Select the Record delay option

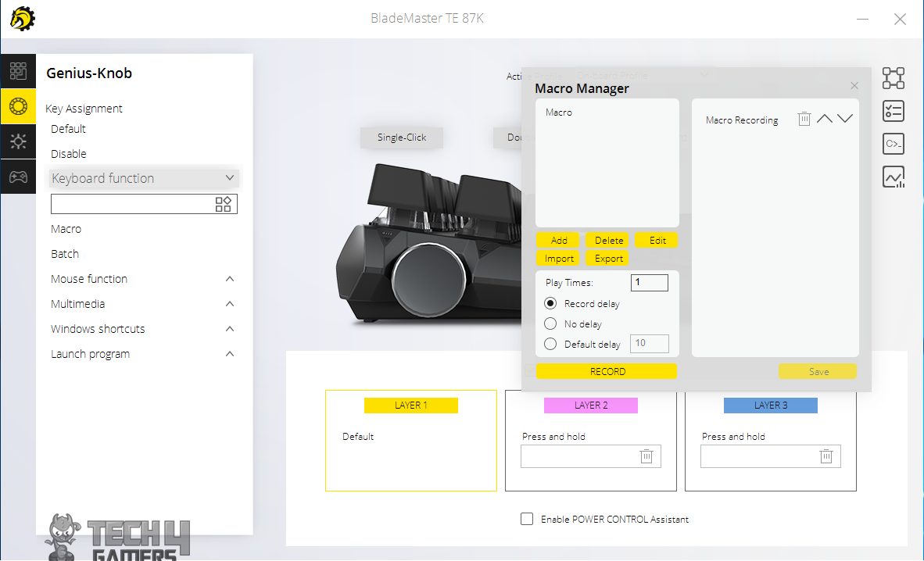tap(550, 303)
